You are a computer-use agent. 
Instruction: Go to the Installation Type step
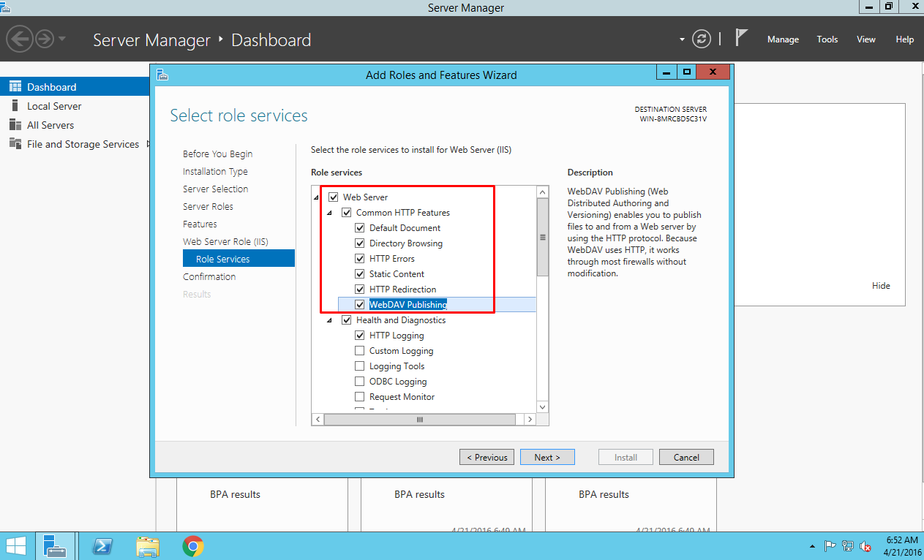(x=215, y=171)
